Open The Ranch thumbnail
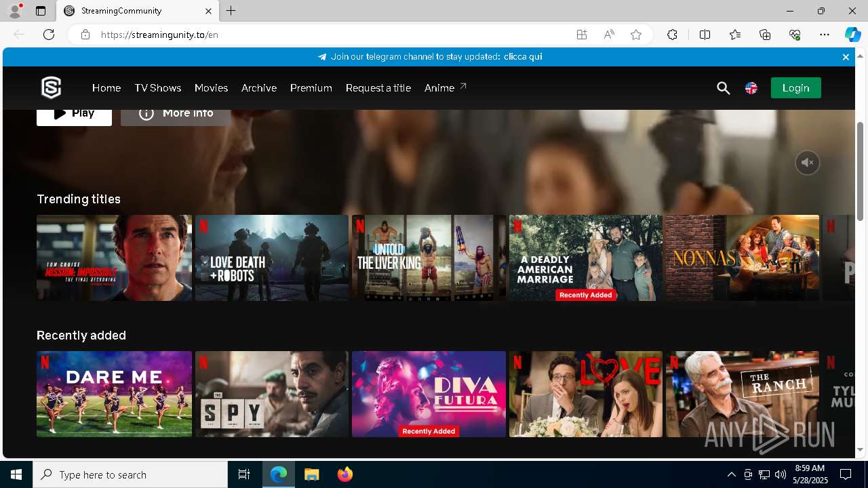Screen dimensions: 868x488 (742, 394)
